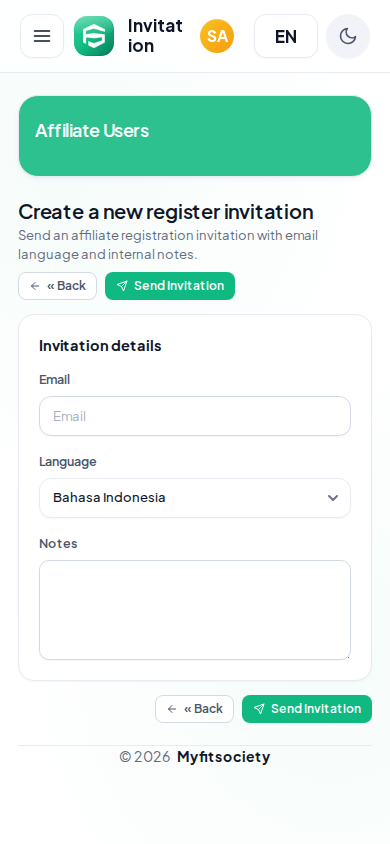Open the EN language switcher

(286, 36)
